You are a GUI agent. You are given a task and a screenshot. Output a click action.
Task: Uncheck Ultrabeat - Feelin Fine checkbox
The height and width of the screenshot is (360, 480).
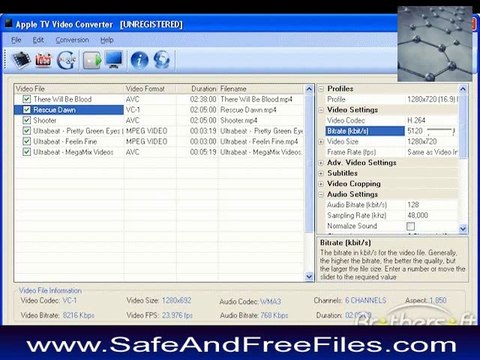pyautogui.click(x=27, y=142)
